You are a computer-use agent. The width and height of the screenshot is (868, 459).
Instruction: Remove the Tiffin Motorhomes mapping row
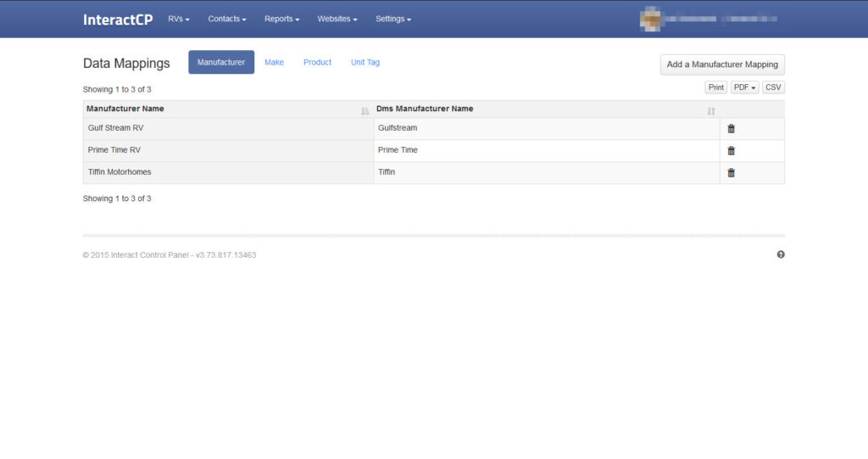coord(731,173)
